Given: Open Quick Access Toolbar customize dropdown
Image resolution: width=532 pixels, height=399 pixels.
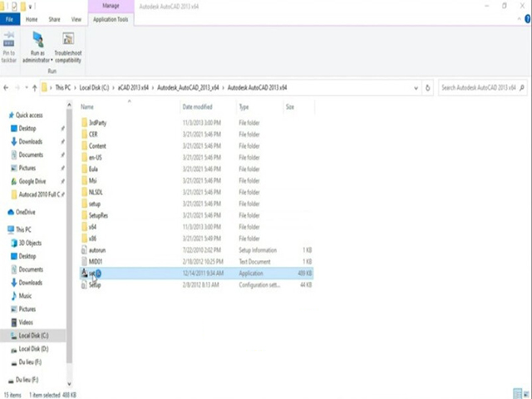Looking at the screenshot, I should click(x=30, y=6).
